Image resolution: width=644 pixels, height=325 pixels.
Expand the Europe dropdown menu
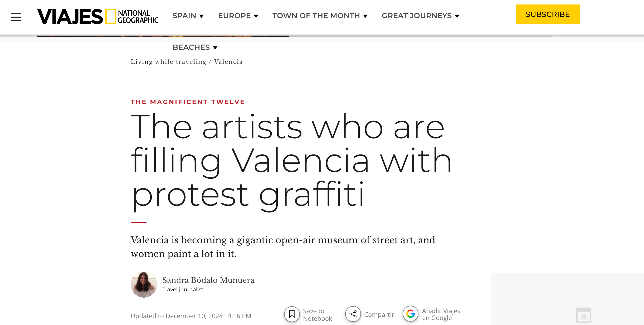(x=238, y=16)
